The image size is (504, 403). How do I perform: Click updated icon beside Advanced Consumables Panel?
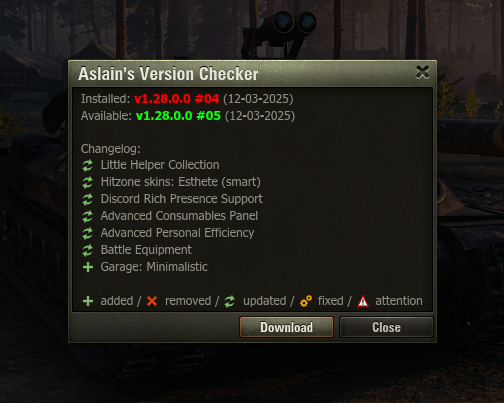(88, 216)
